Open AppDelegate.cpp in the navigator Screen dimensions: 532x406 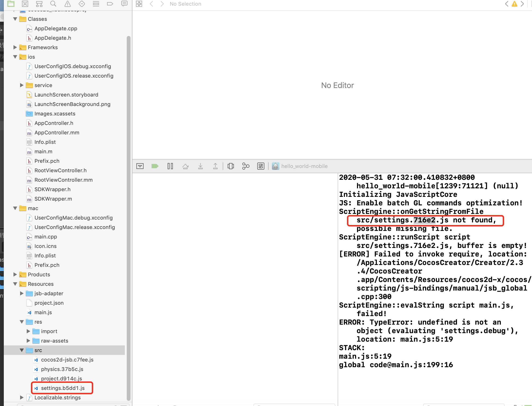(x=56, y=29)
